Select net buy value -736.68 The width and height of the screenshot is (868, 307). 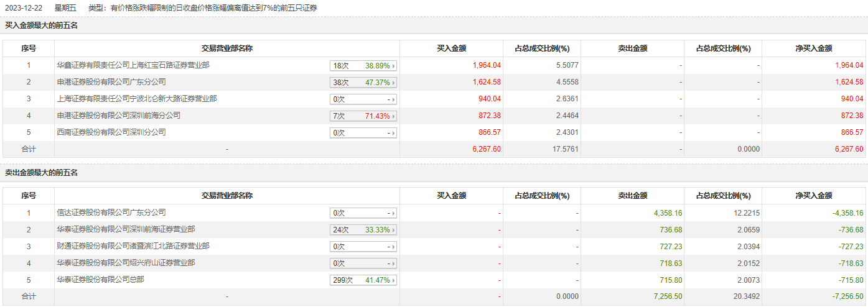[x=850, y=229]
